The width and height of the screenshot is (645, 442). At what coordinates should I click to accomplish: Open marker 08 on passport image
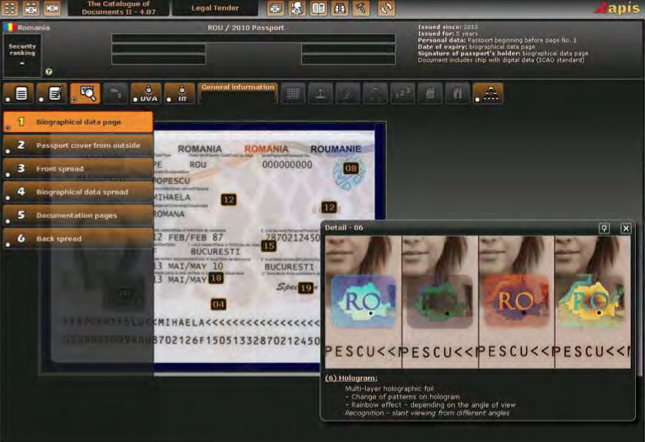pyautogui.click(x=351, y=168)
